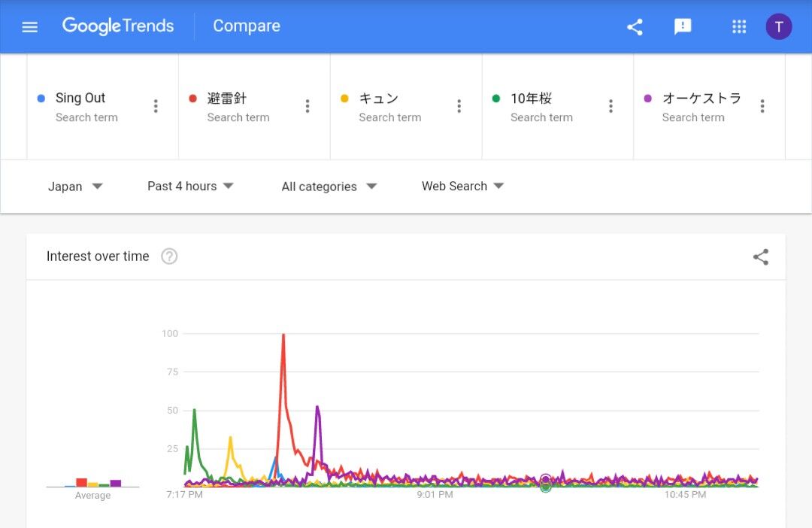This screenshot has width=812, height=528.
Task: Open more options for Sing Out term
Action: click(156, 106)
